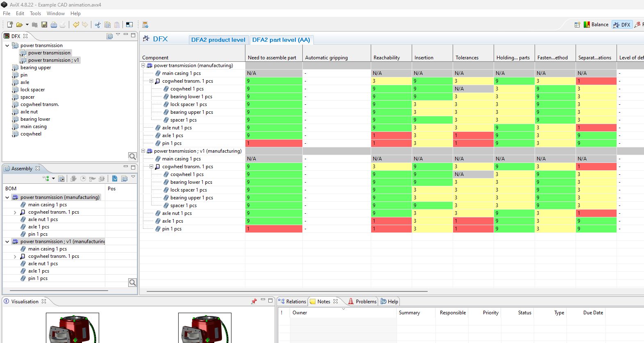
Task: Open the Balance perspective icon
Action: click(596, 25)
